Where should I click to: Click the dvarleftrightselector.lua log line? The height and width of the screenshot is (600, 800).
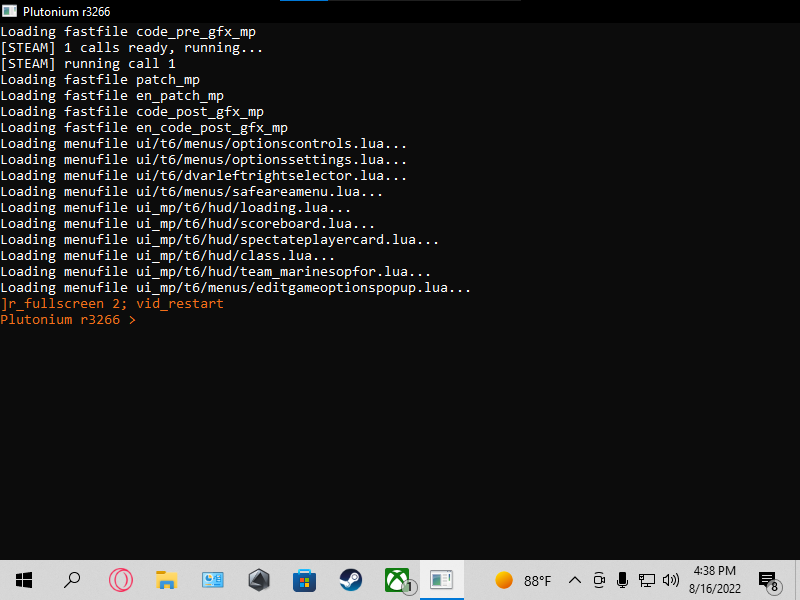204,176
